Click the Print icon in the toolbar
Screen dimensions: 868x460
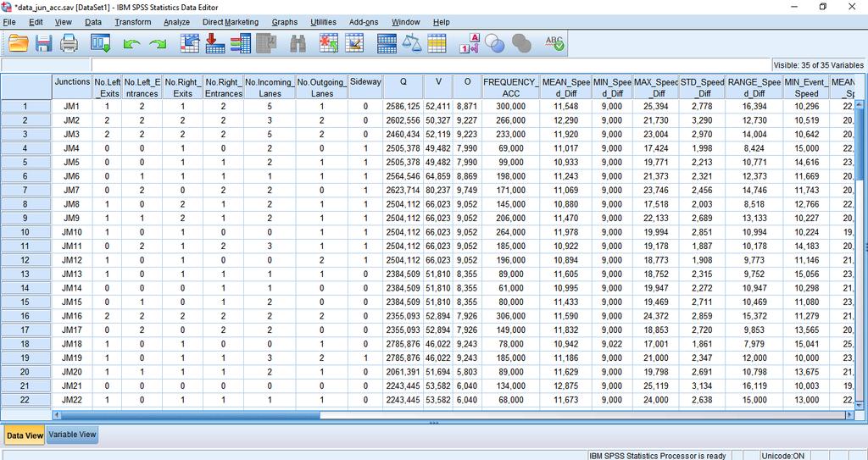[x=70, y=43]
